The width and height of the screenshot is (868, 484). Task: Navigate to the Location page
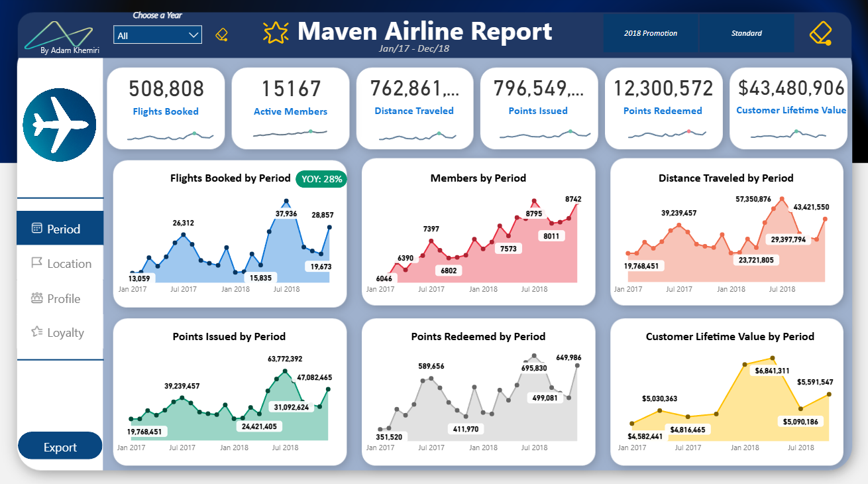(60, 263)
